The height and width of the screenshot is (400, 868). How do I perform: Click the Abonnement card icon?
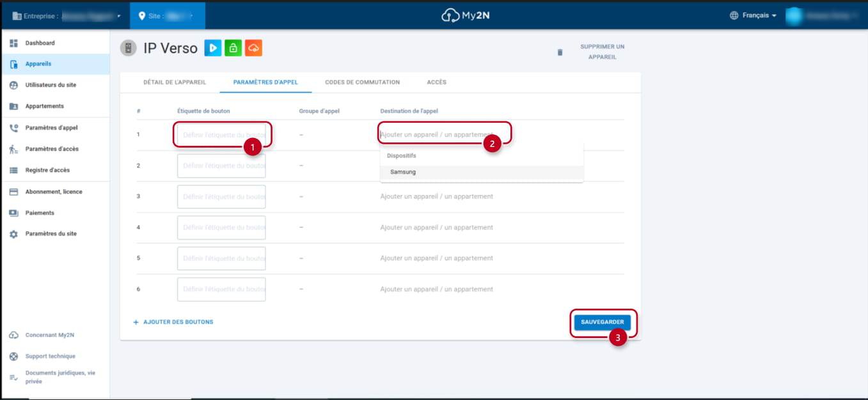tap(13, 192)
